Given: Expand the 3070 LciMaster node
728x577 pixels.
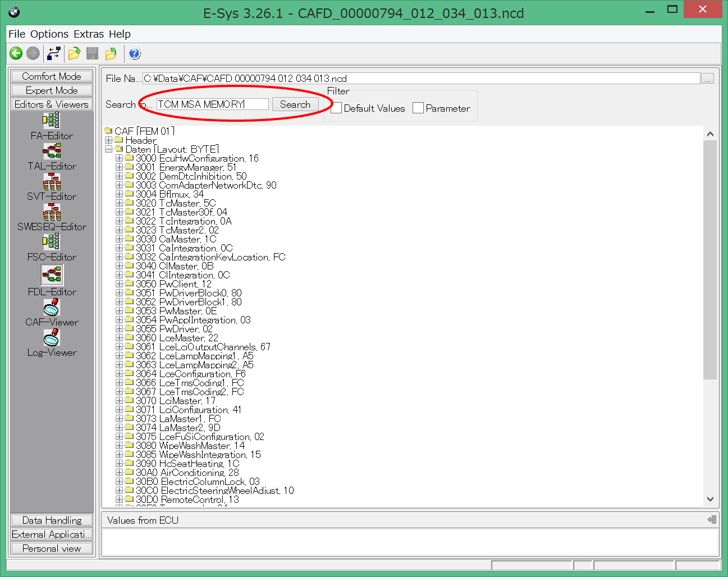Looking at the screenshot, I should click(119, 401).
